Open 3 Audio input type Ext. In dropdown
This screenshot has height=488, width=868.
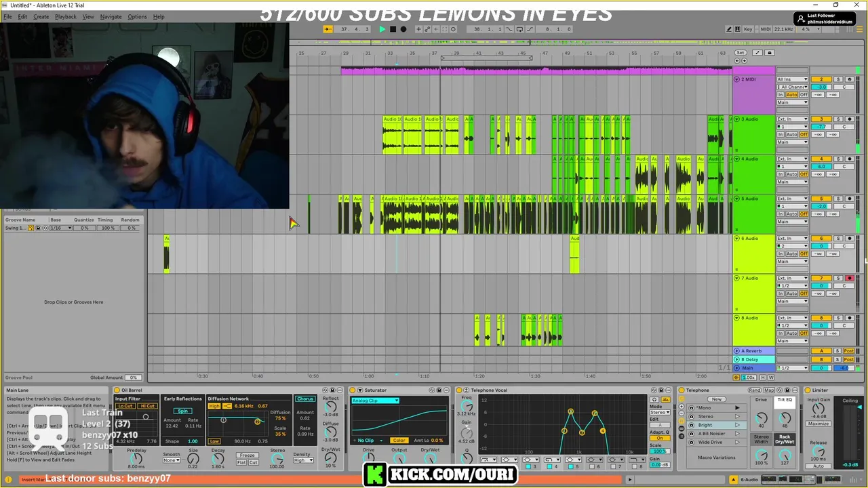click(x=792, y=119)
